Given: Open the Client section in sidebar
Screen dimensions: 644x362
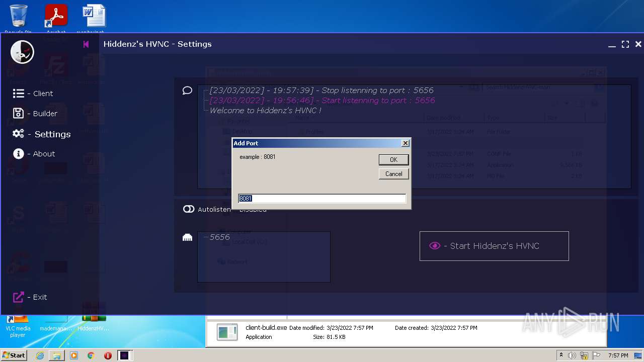Looking at the screenshot, I should 33,94.
